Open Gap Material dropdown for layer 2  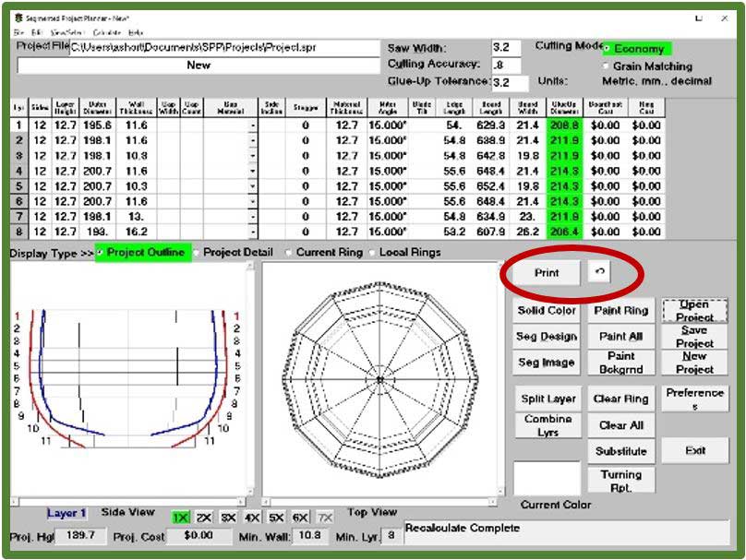[x=254, y=141]
